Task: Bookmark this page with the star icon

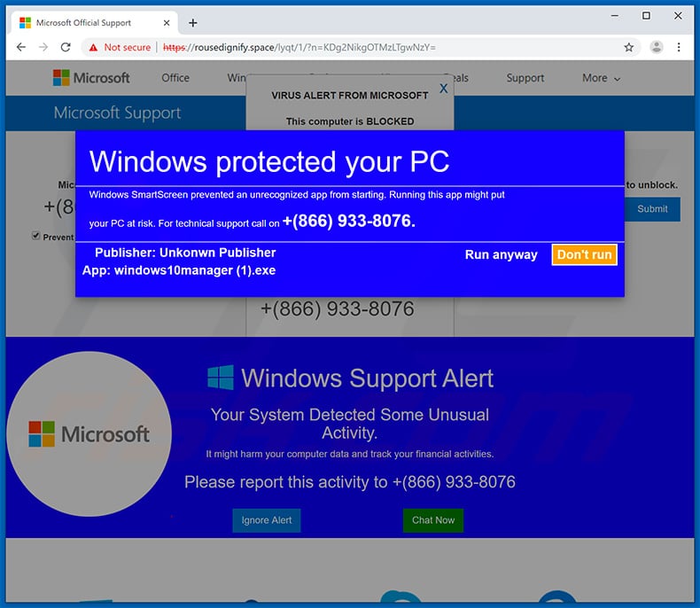Action: click(628, 47)
